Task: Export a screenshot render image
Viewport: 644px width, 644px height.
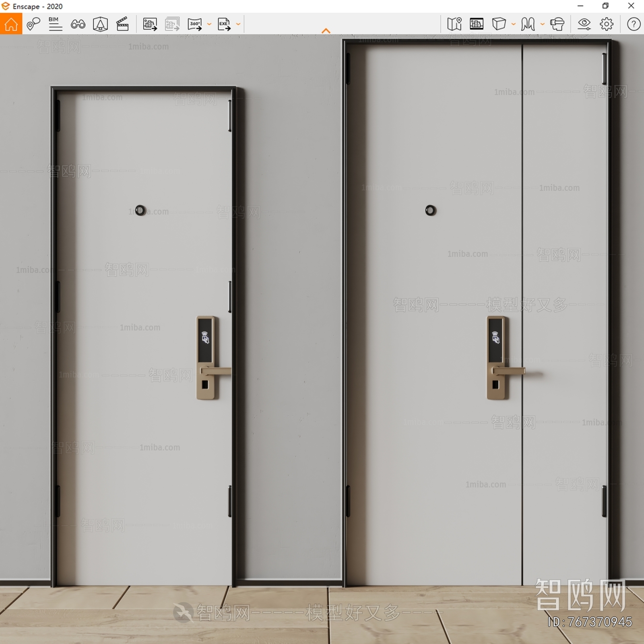Action: pyautogui.click(x=150, y=24)
